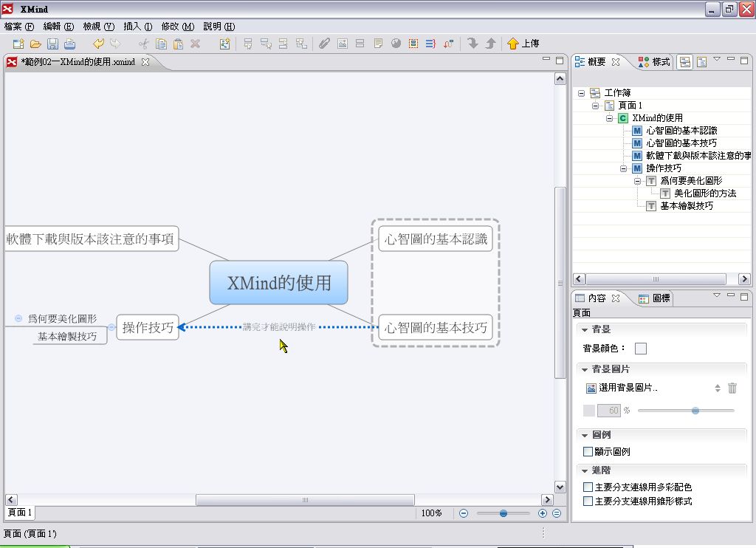Pick the 背景顏色 color swatch

point(641,349)
